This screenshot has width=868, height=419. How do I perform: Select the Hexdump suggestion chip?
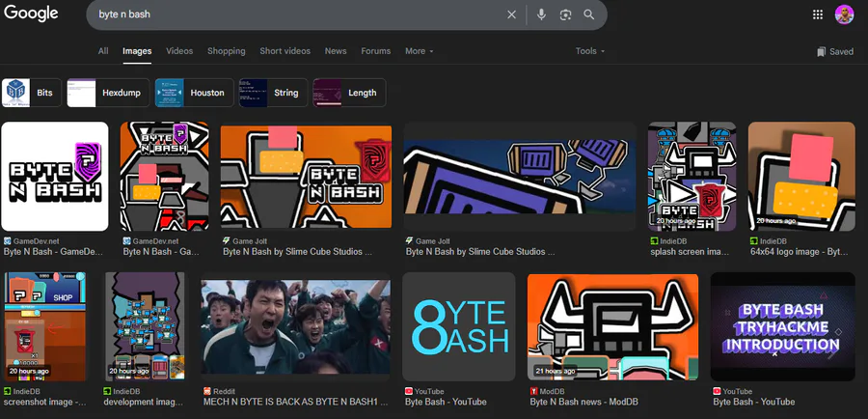108,93
